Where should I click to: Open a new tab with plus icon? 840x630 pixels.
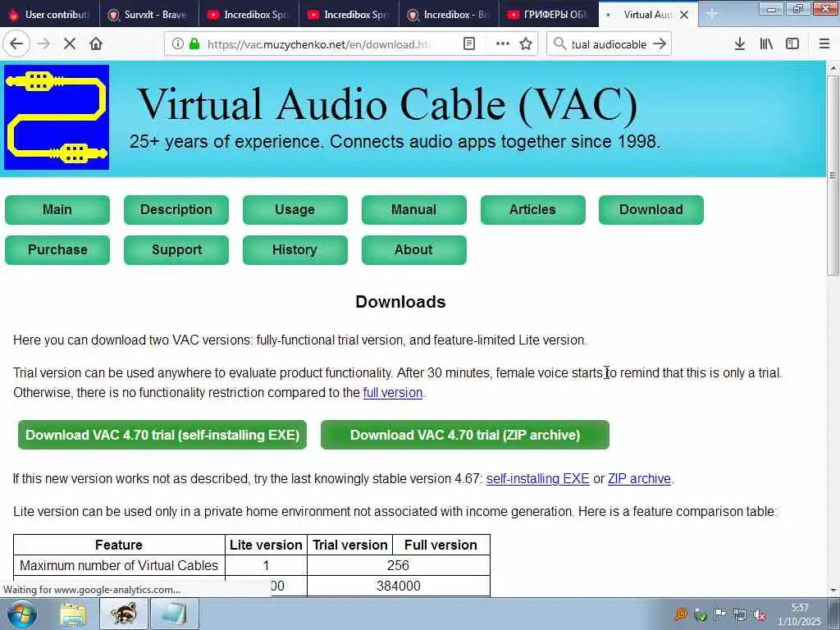[x=712, y=14]
